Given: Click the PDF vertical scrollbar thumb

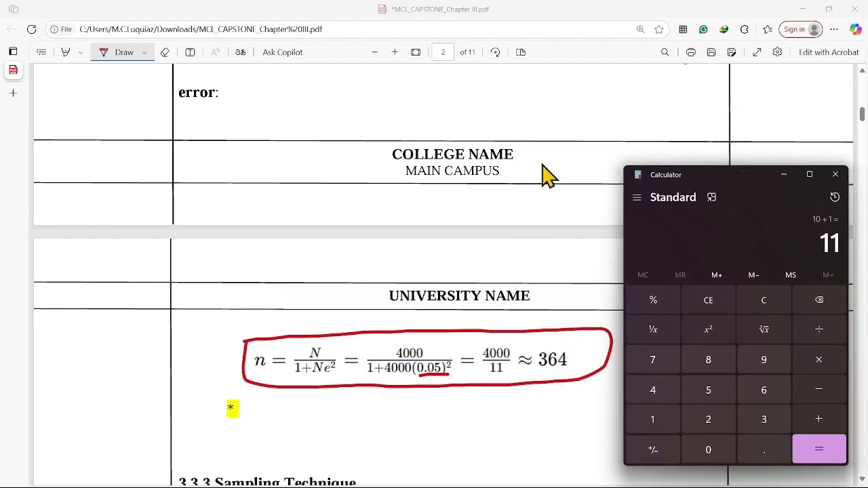Looking at the screenshot, I should coord(862,115).
